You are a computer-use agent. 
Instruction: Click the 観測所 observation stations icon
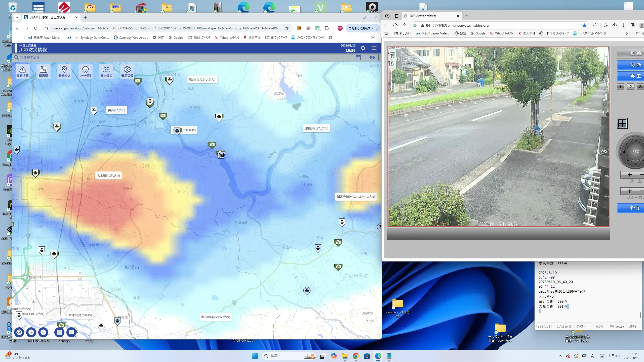pyautogui.click(x=43, y=71)
